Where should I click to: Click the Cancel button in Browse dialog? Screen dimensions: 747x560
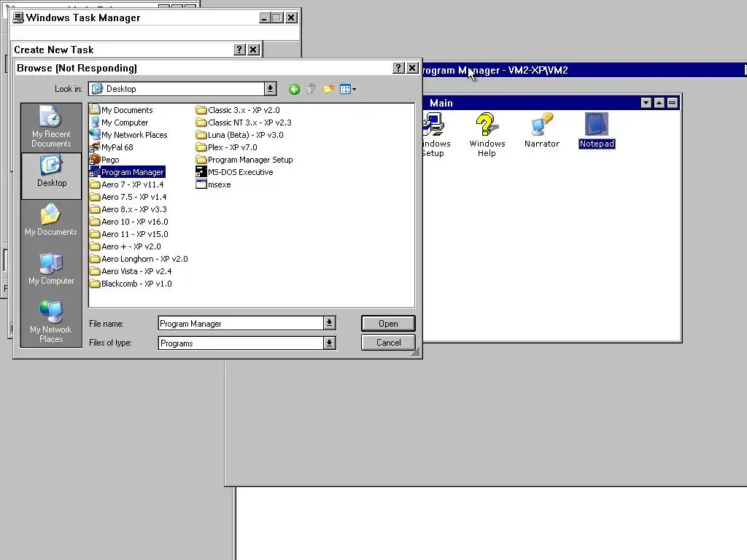(388, 343)
